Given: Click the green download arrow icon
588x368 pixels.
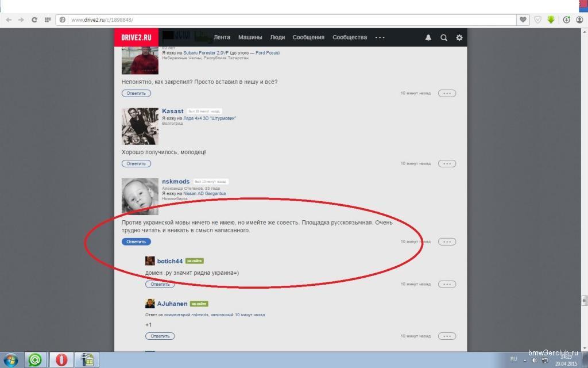Looking at the screenshot, I should (551, 20).
